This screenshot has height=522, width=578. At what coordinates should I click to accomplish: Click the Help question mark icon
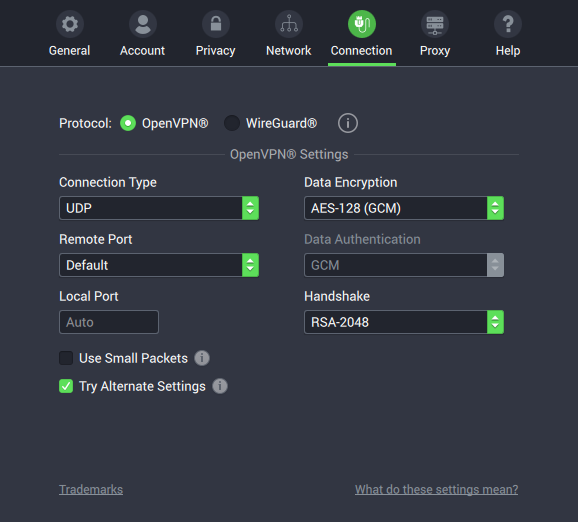click(x=508, y=24)
